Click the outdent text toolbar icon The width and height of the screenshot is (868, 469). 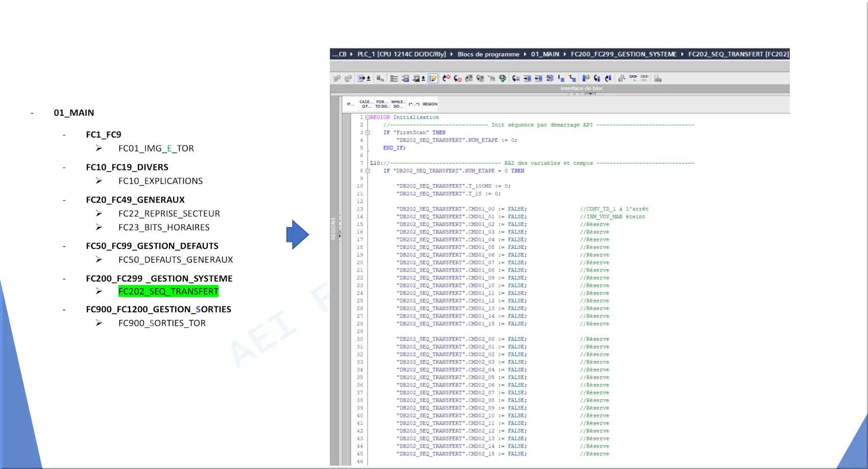(x=538, y=78)
